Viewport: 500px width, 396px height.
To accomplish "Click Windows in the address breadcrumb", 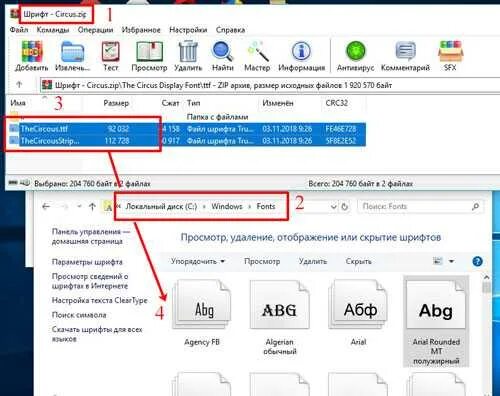I will click(227, 206).
